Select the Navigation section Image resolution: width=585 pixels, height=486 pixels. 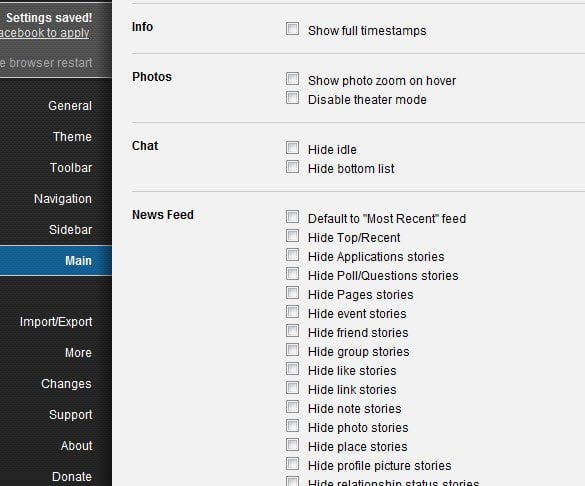(63, 199)
